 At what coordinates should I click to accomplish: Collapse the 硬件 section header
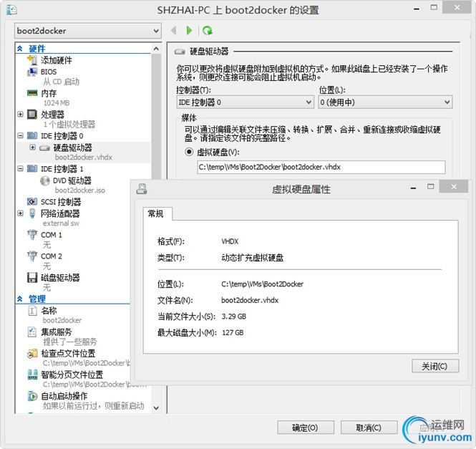(x=20, y=49)
